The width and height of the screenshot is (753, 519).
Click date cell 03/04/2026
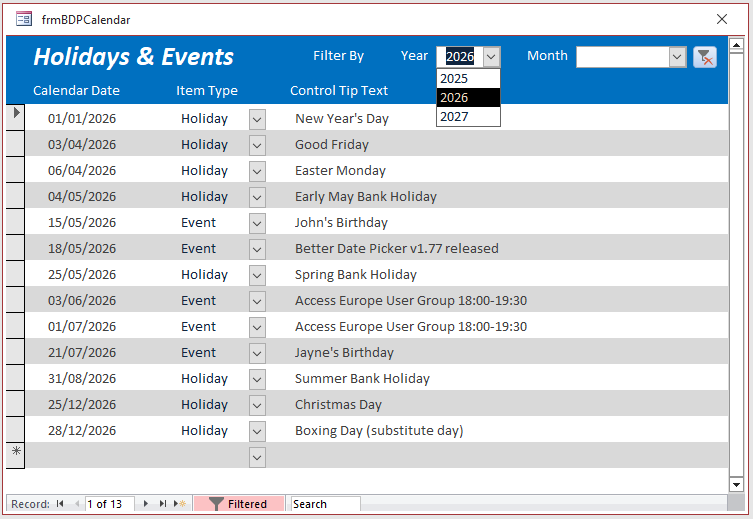(82, 145)
